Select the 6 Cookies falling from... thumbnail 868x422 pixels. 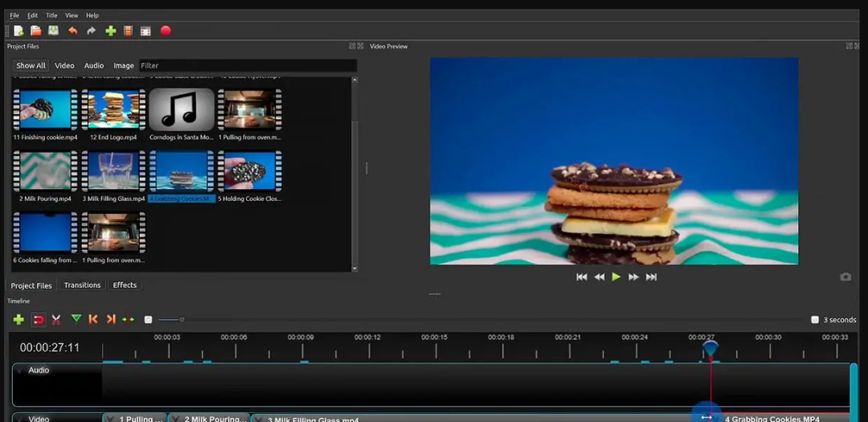tap(45, 232)
